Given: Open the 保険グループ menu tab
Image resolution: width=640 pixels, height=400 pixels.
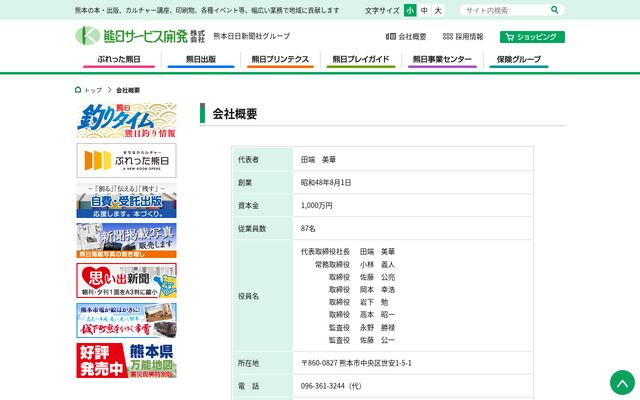Looking at the screenshot, I should click(x=518, y=60).
